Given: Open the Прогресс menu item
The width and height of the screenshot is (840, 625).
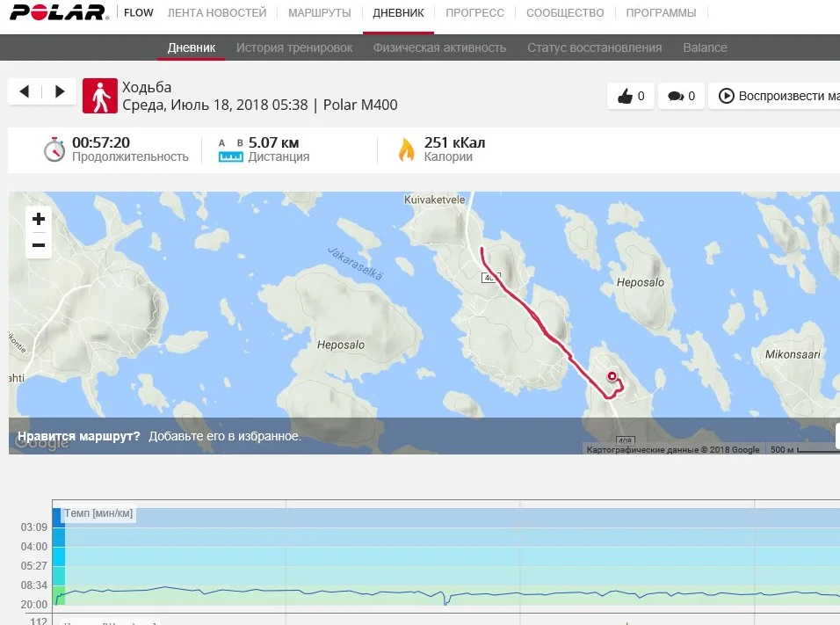Looking at the screenshot, I should click(x=474, y=13).
